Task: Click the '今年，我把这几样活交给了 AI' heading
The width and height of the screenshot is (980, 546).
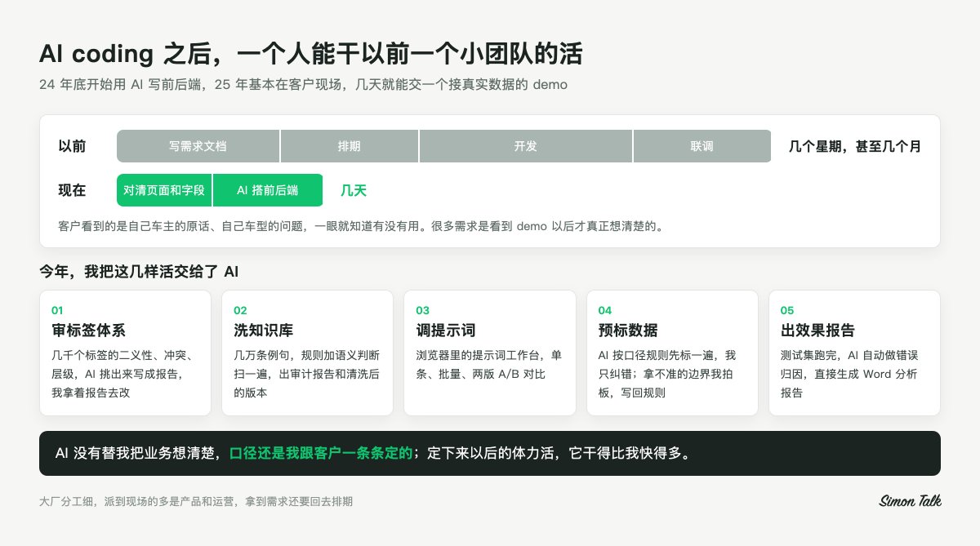Action: pos(139,272)
